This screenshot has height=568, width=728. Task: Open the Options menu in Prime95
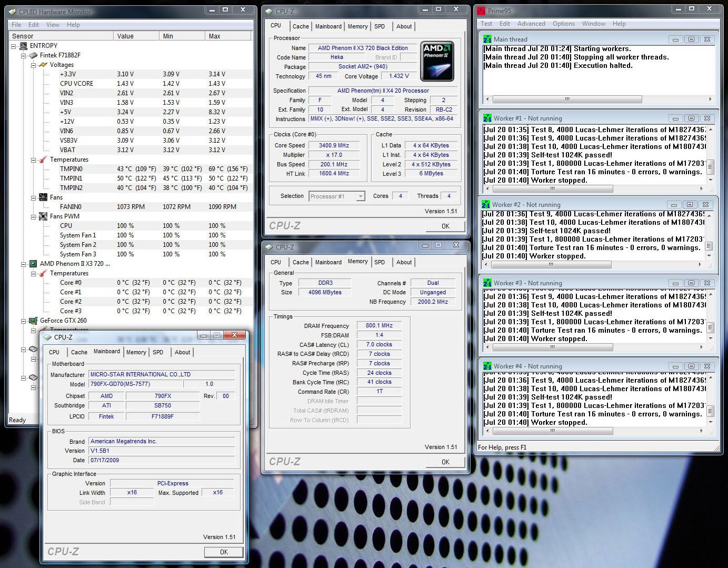564,24
